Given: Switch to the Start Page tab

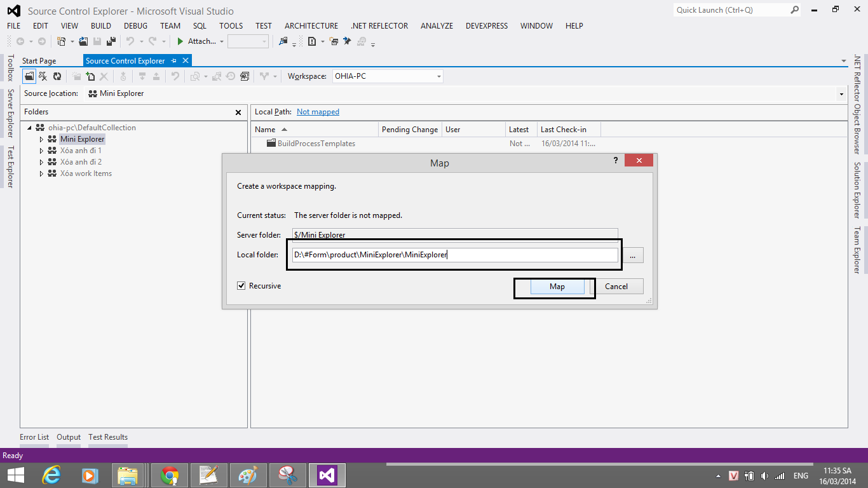Looking at the screenshot, I should click(39, 61).
